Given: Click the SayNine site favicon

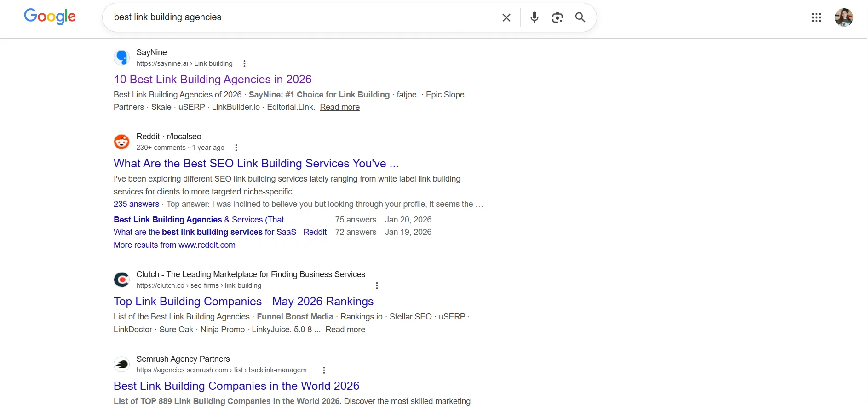Looking at the screenshot, I should [122, 57].
